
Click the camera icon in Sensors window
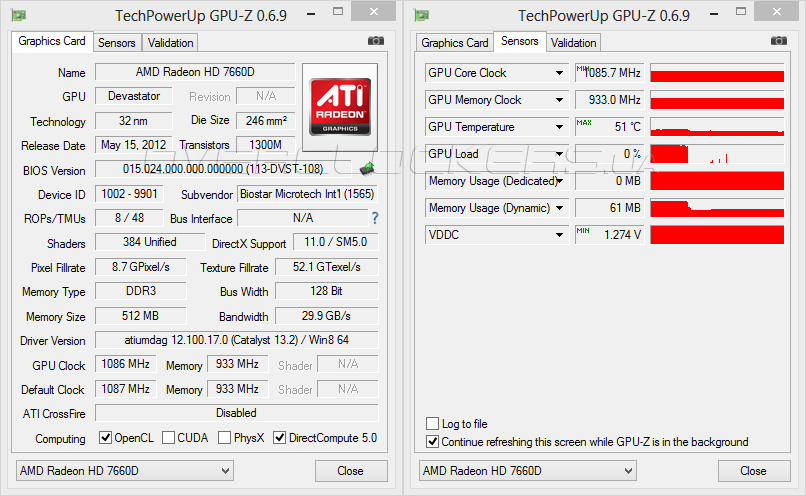tap(779, 41)
